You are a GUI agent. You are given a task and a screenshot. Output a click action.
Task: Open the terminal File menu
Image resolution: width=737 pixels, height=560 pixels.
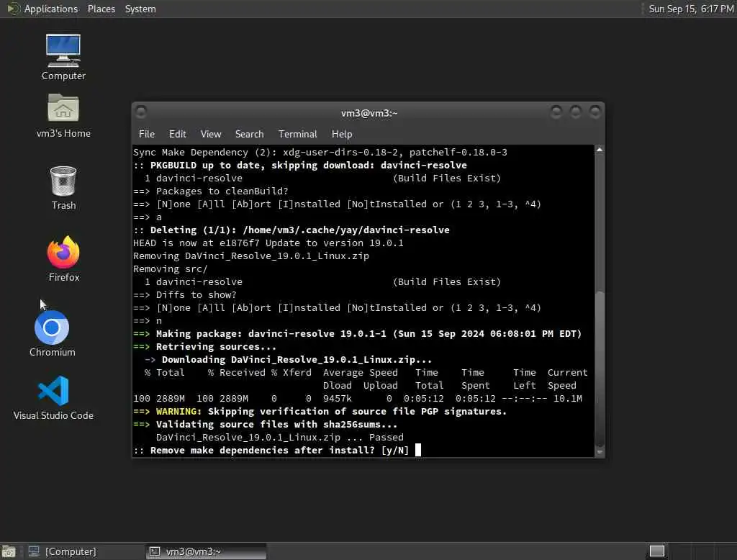pyautogui.click(x=147, y=134)
